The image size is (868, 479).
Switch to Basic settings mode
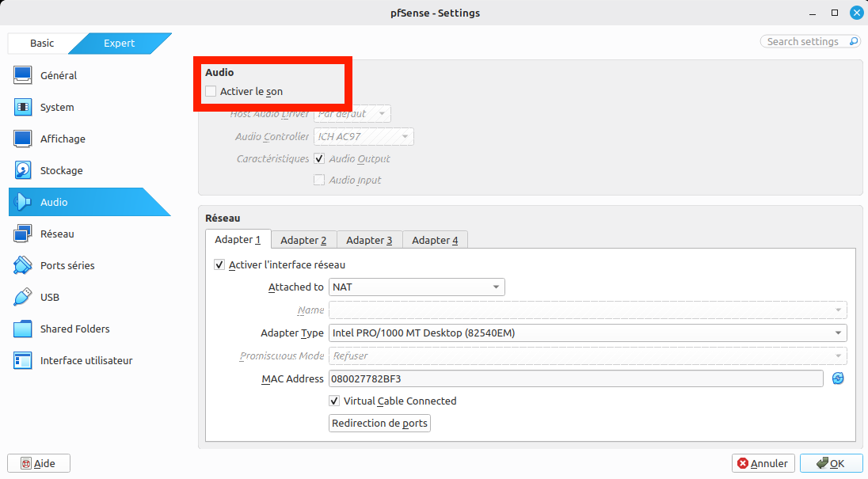pyautogui.click(x=41, y=43)
